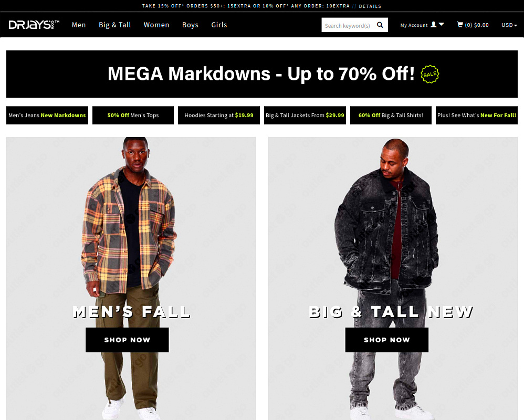This screenshot has width=524, height=420.
Task: Open Men's Jeans New Markdowns tile
Action: tap(47, 115)
